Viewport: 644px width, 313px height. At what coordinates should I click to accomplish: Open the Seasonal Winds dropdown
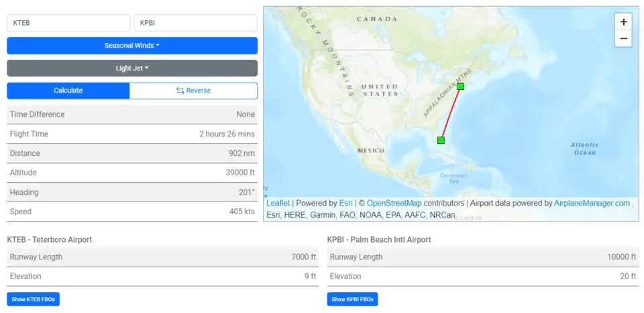[132, 46]
